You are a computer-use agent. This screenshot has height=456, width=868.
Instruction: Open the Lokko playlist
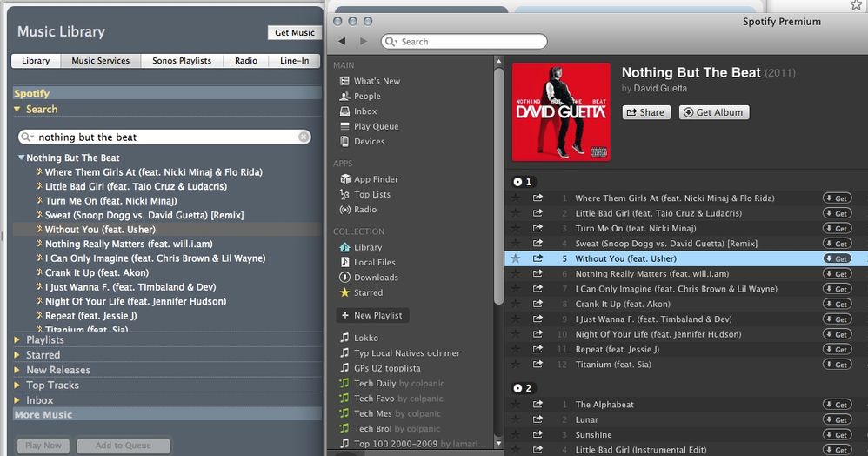point(359,338)
